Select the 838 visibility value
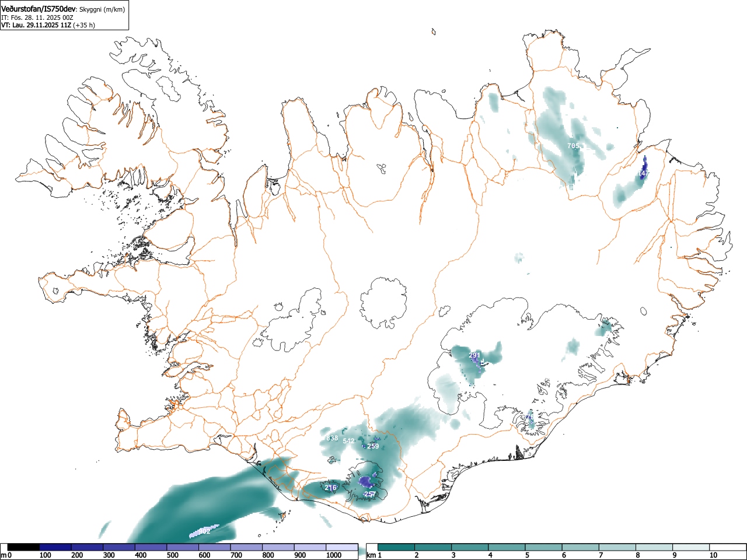This screenshot has height=560, width=747. [332, 438]
